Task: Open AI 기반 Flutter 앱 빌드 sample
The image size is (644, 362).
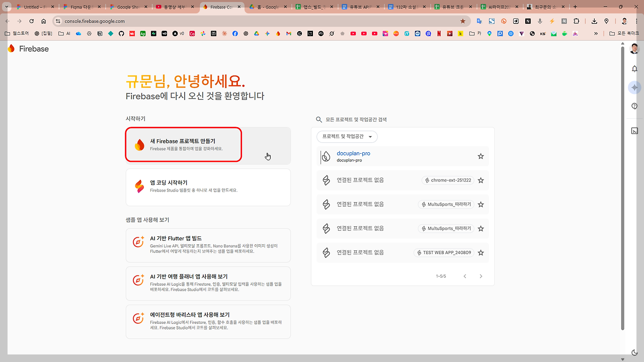Action: click(x=208, y=245)
